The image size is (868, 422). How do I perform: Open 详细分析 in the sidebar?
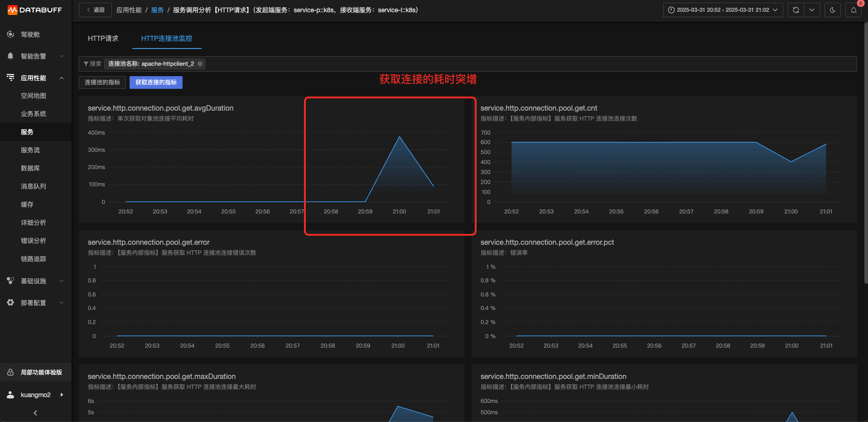point(34,223)
